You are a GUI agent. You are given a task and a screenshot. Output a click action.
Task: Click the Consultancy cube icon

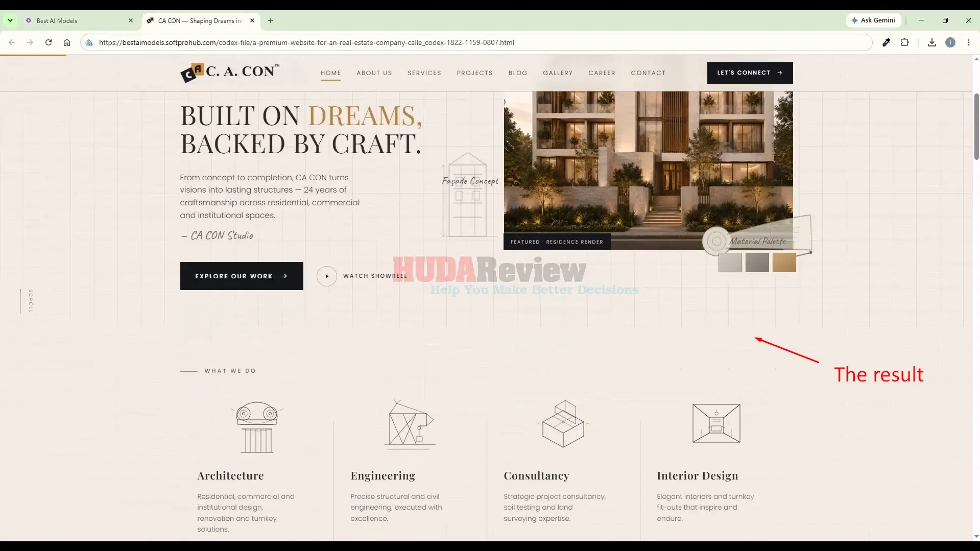563,424
